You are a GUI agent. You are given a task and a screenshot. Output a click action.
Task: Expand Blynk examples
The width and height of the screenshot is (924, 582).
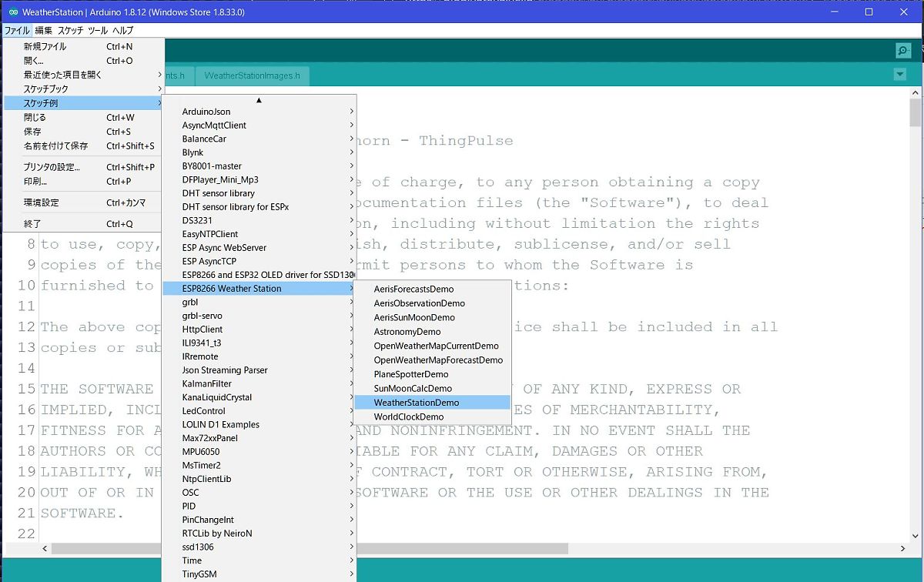(x=259, y=152)
